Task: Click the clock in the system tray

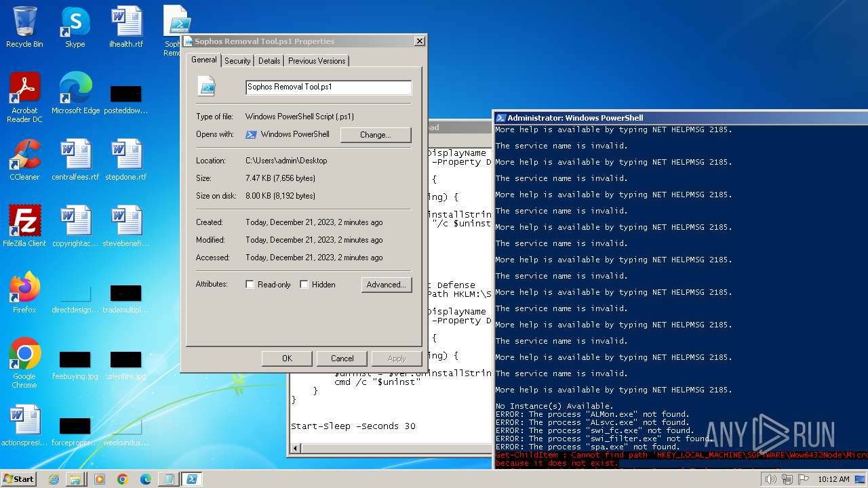Action: [833, 479]
